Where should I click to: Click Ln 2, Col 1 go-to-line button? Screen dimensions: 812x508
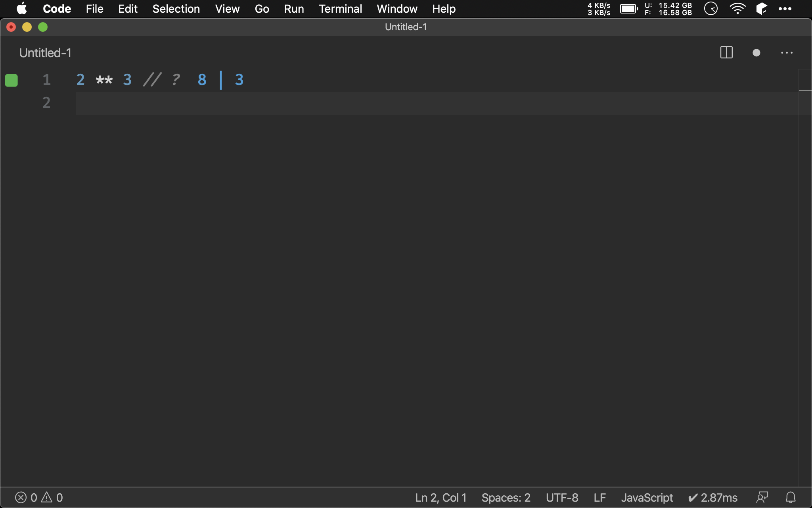pos(440,497)
